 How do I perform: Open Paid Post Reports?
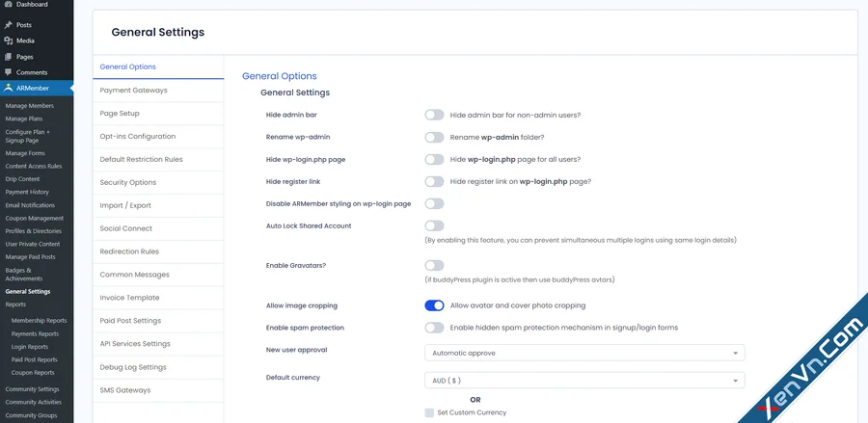35,360
